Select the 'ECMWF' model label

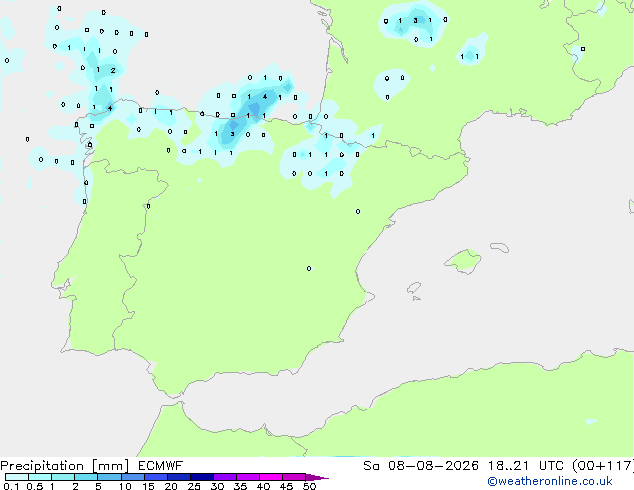pyautogui.click(x=161, y=466)
